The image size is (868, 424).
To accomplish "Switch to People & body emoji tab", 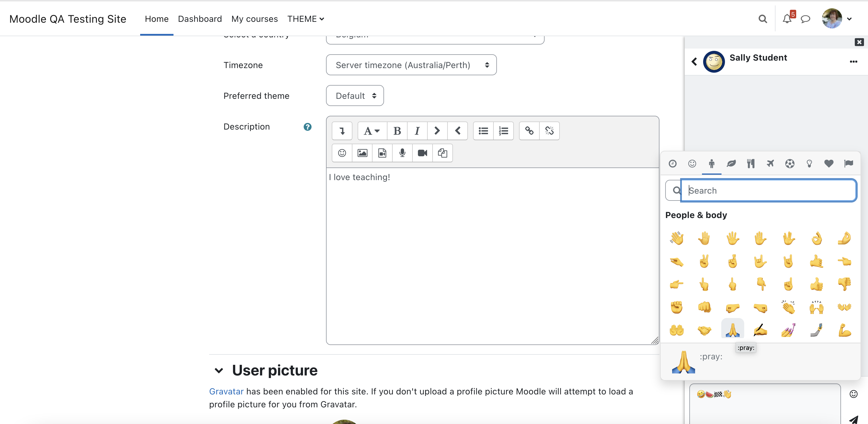I will (712, 163).
